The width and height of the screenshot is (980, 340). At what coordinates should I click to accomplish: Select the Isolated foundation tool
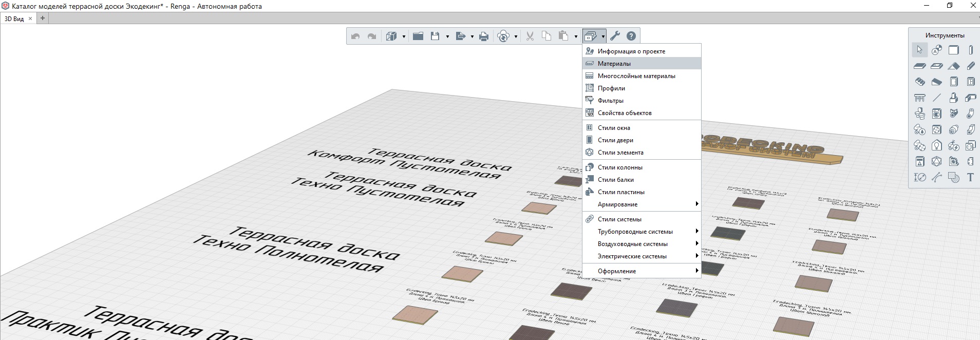pyautogui.click(x=953, y=98)
